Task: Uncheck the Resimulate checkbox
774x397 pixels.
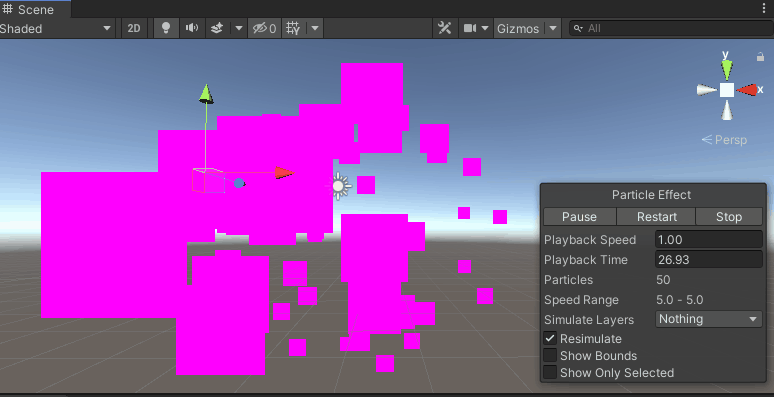Action: [x=550, y=339]
